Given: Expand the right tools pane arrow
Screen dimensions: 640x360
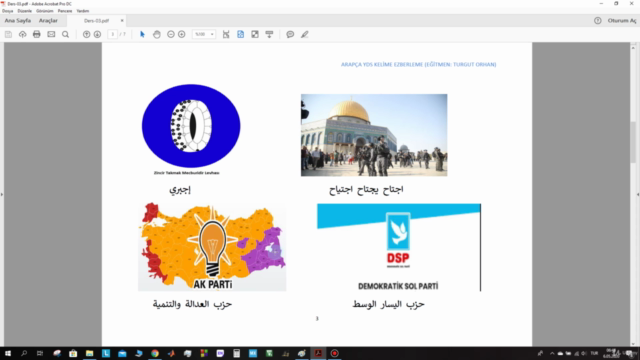Looking at the screenshot, I should tap(638, 194).
